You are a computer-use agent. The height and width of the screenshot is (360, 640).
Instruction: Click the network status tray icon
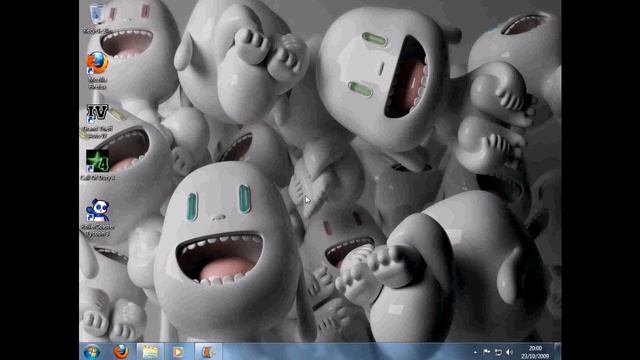(498, 352)
